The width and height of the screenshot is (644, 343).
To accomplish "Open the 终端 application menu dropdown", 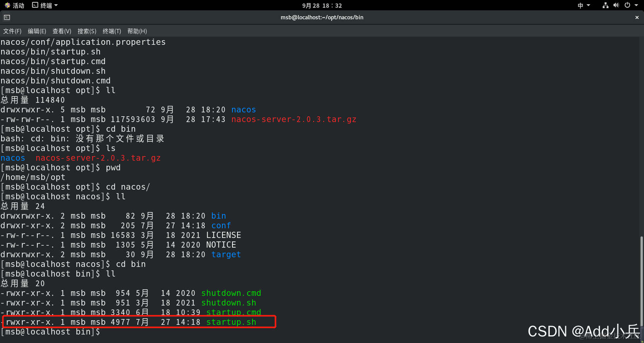I will pyautogui.click(x=45, y=5).
